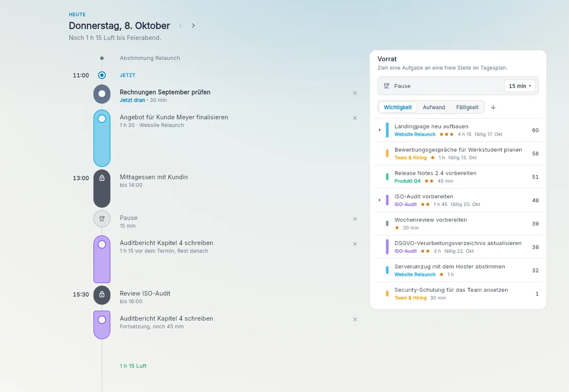
Task: Expand ISO-Audit vorbereiten subtasks
Action: (x=380, y=200)
